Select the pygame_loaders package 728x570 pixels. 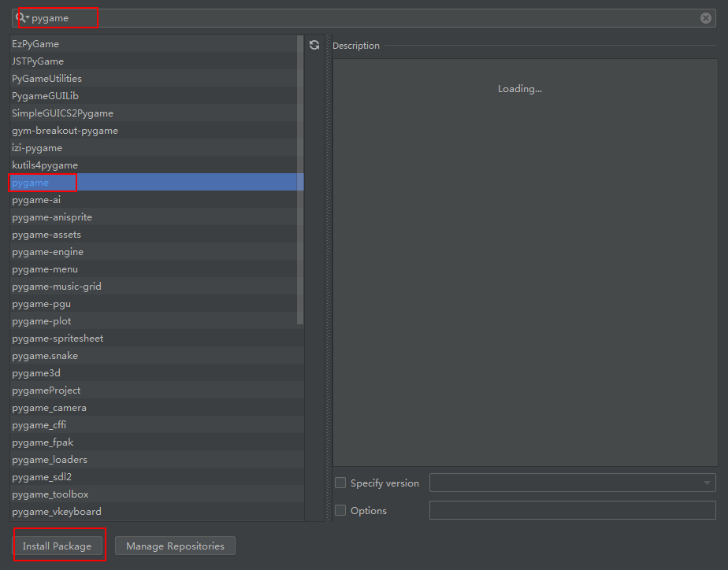[157, 460]
